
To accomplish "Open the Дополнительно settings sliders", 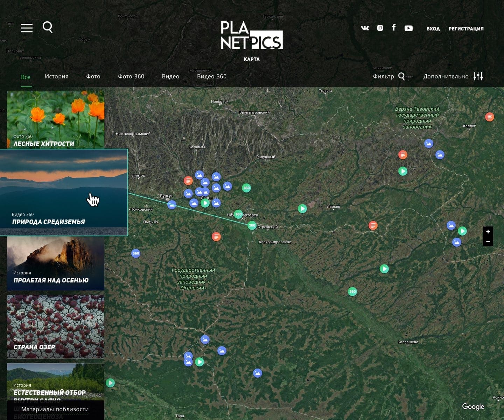I will [478, 76].
